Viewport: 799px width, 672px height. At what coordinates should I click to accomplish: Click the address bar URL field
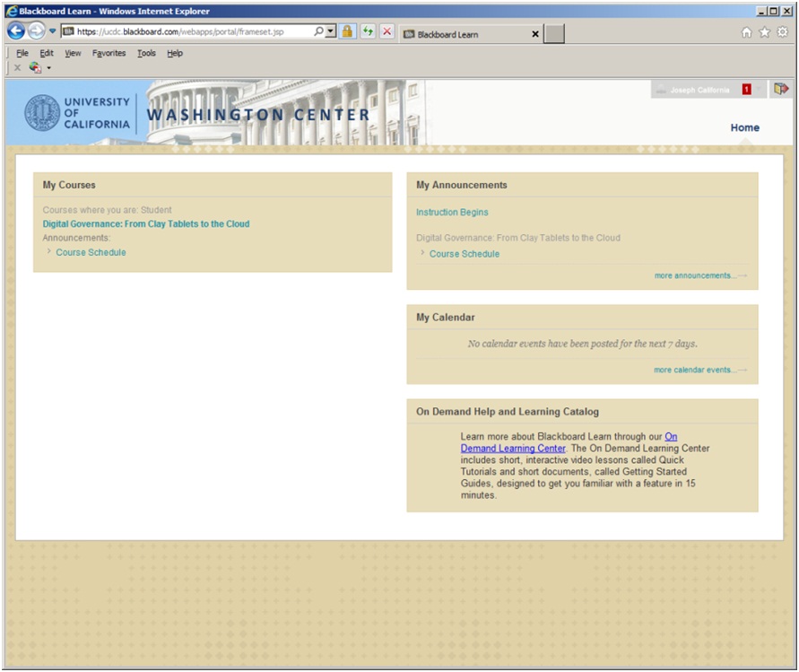tap(193, 31)
